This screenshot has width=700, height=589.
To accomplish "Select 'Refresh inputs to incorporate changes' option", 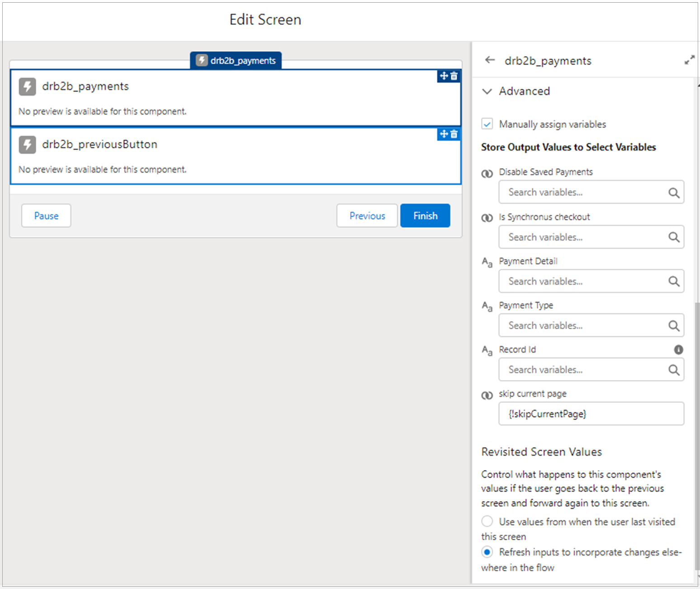I will tap(487, 552).
